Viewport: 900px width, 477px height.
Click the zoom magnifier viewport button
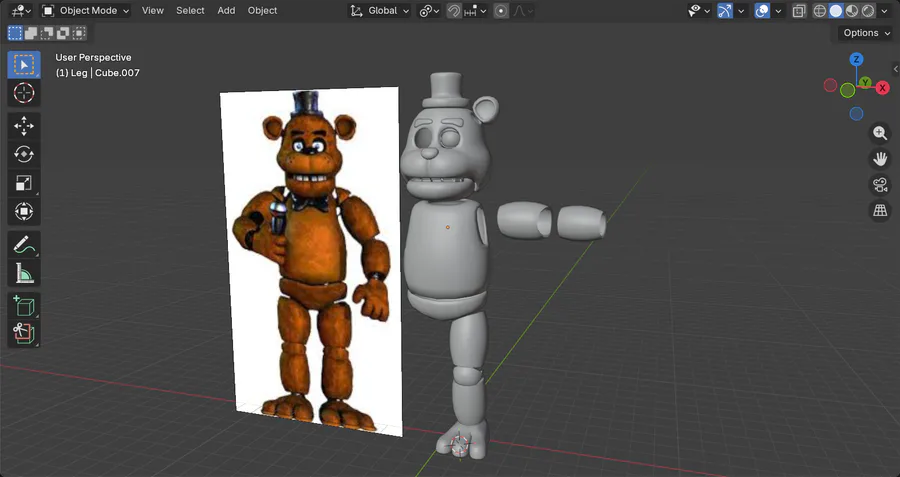tap(880, 133)
